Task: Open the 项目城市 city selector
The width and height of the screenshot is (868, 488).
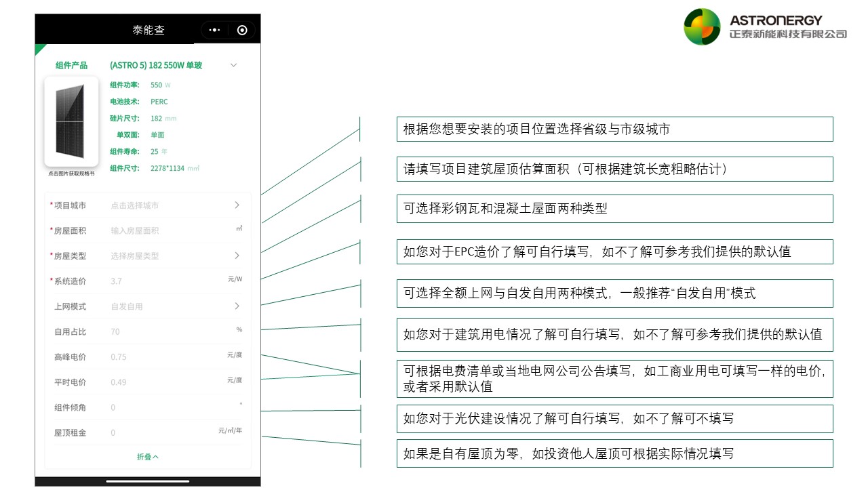Action: (x=237, y=205)
